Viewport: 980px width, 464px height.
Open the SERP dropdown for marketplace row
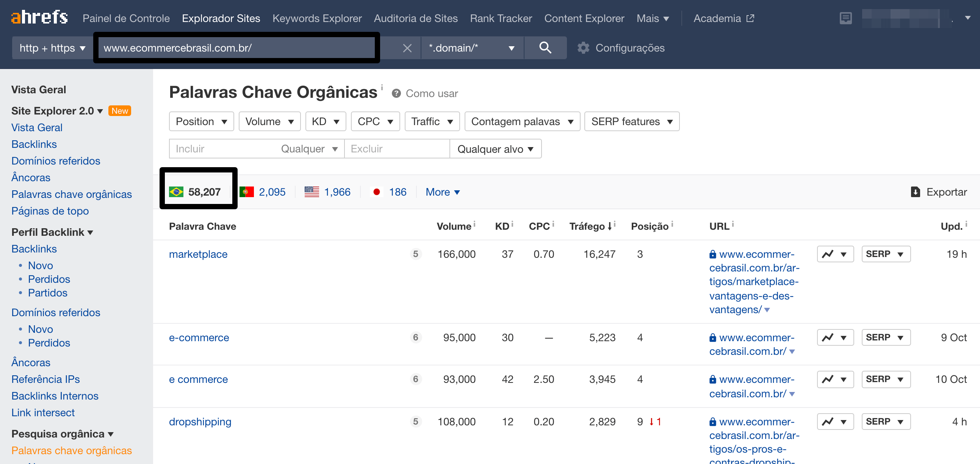886,254
